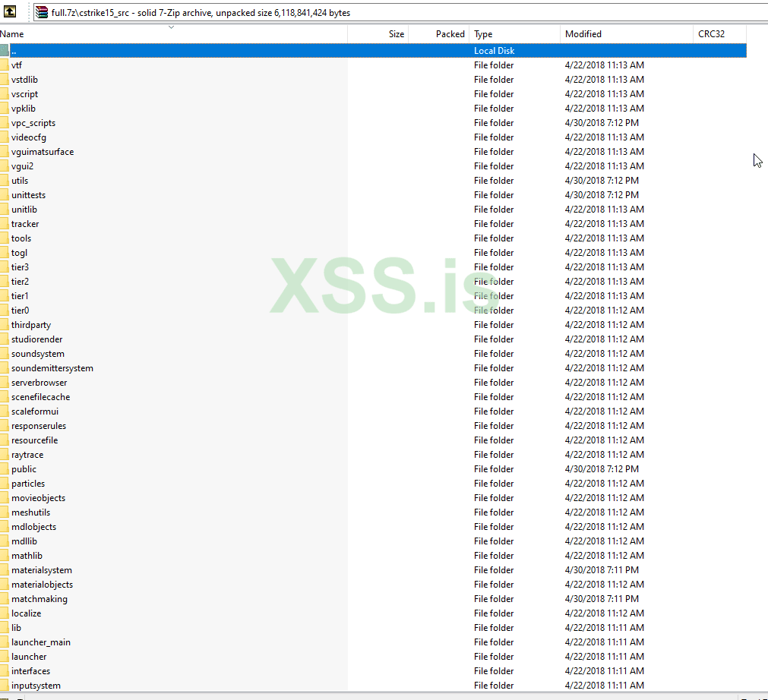Select the responserules folder name
Screen dimensions: 768x700
pyautogui.click(x=39, y=426)
